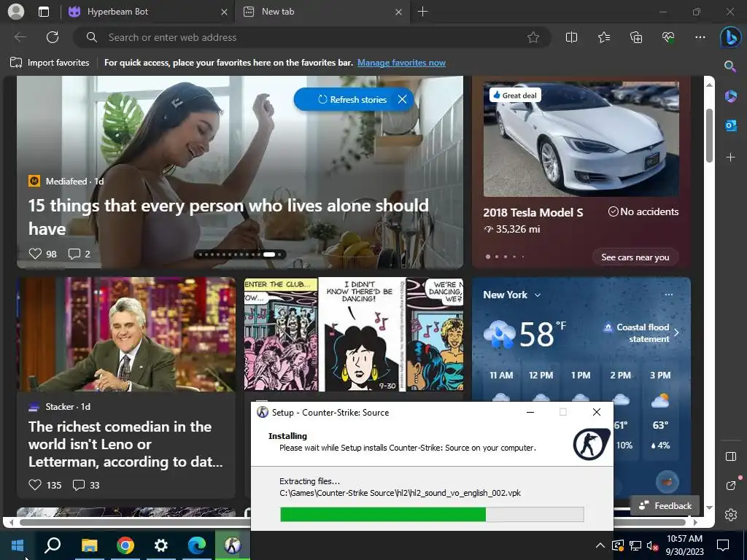747x560 pixels.
Task: Click the Edge icon on the taskbar
Action: pyautogui.click(x=197, y=545)
